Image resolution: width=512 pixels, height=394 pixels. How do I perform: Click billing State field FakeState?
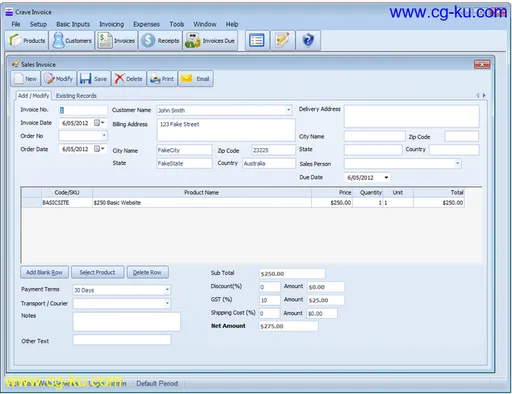click(184, 163)
